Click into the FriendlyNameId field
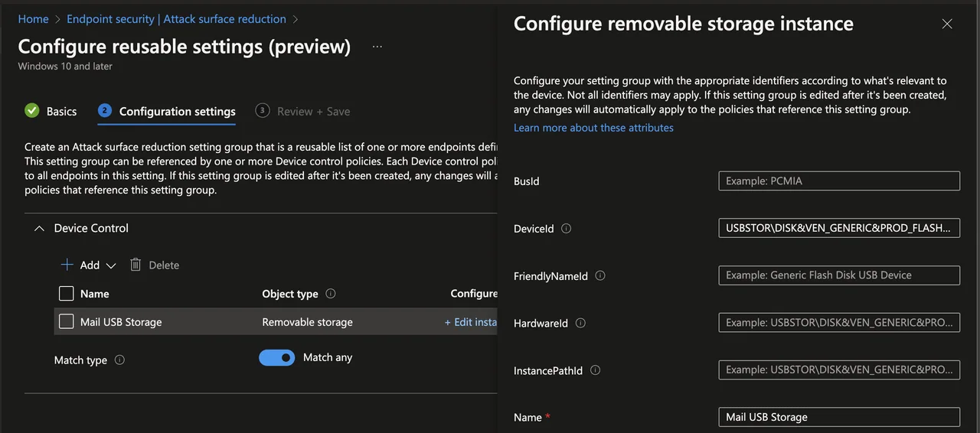 point(839,275)
